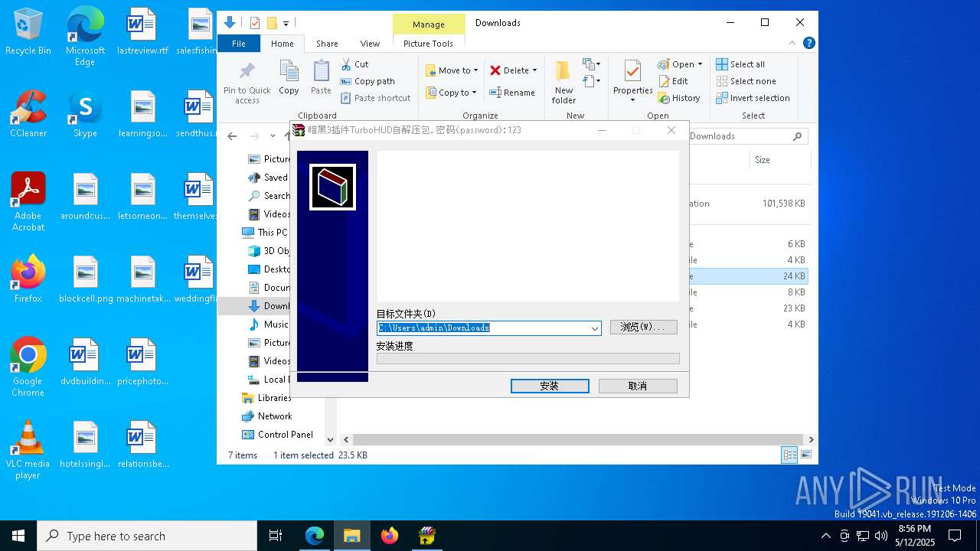Click the installation progress bar
The image size is (980, 551).
pos(528,358)
